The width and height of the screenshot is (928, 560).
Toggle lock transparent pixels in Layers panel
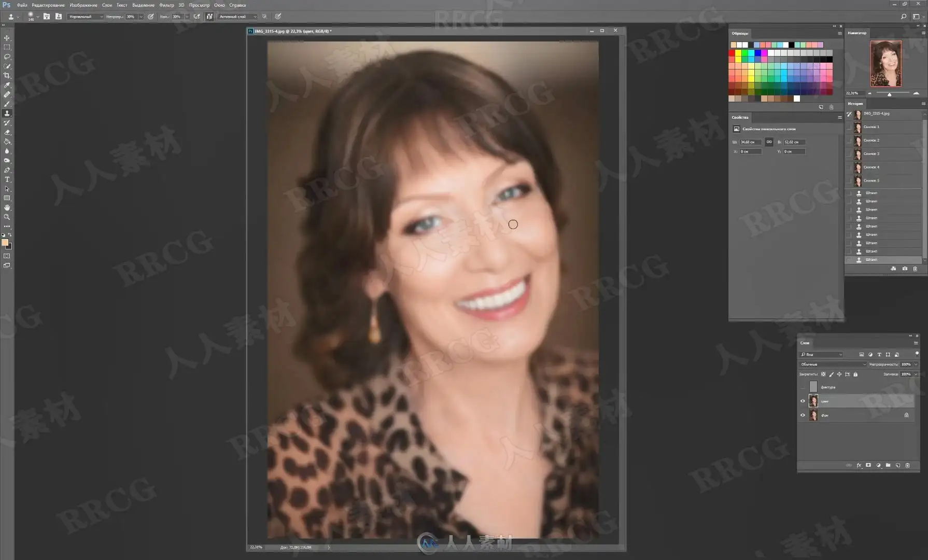823,374
